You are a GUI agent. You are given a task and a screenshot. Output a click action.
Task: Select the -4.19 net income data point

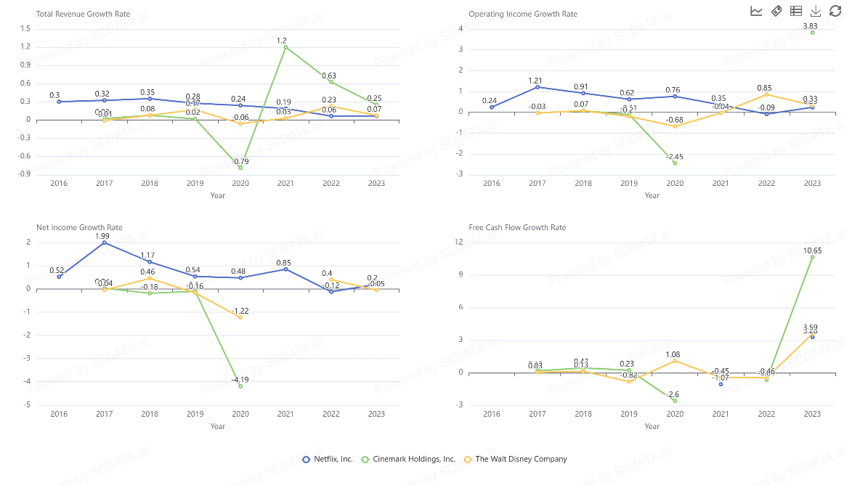[x=240, y=386]
